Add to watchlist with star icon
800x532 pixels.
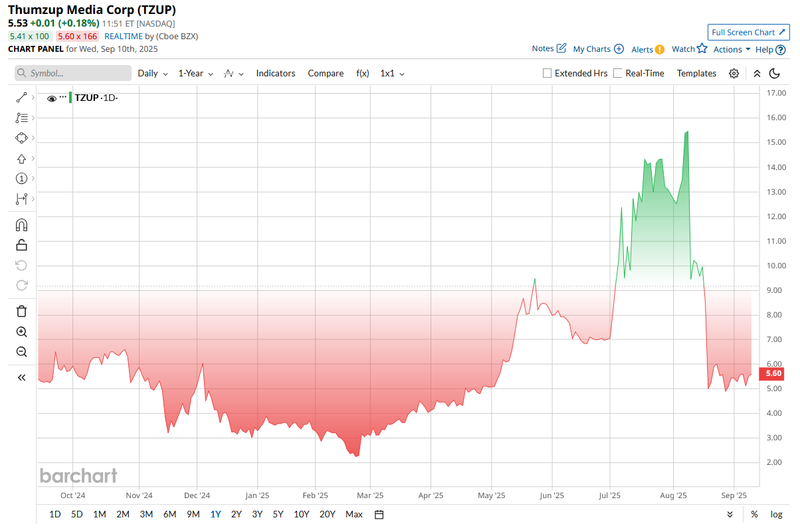coord(702,48)
